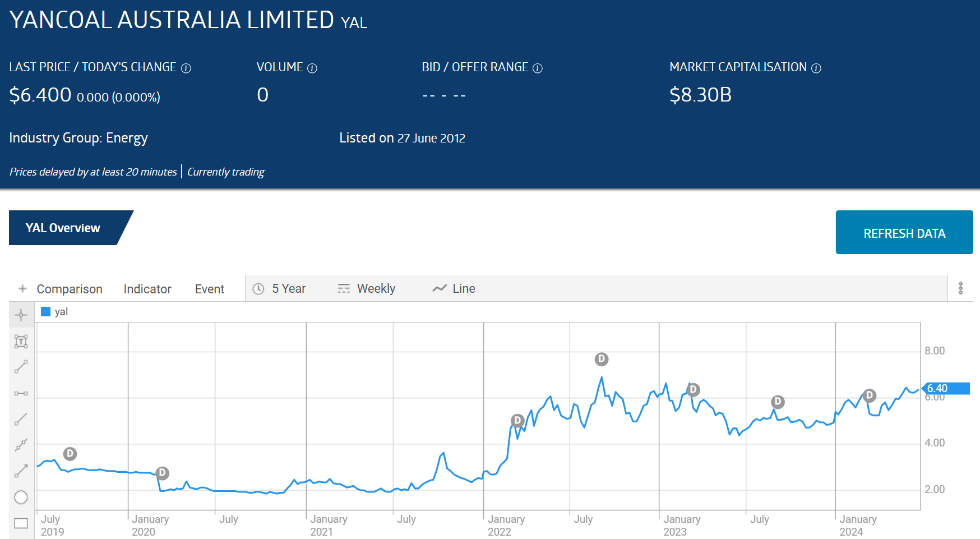
Task: Click the 2.00 price axis label
Action: click(x=935, y=489)
